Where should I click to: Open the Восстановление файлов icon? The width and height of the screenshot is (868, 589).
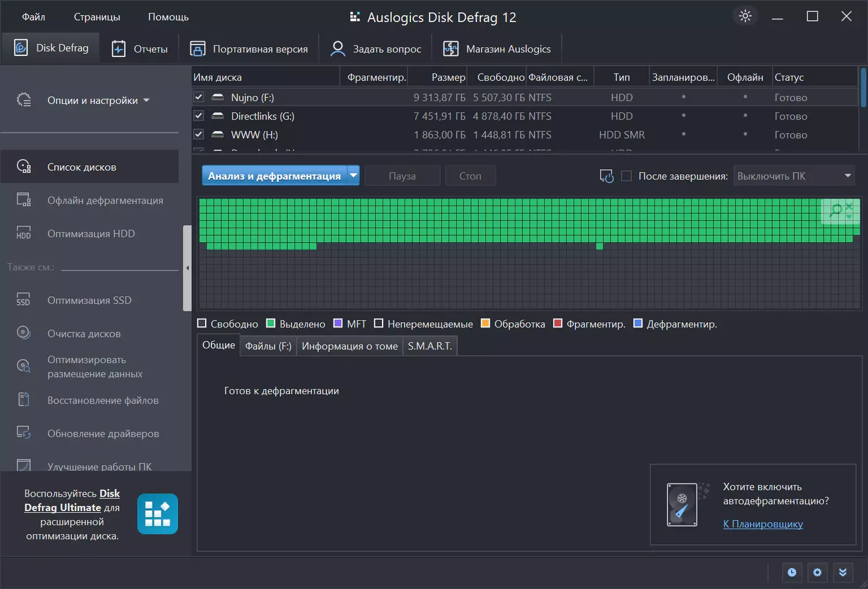24,400
